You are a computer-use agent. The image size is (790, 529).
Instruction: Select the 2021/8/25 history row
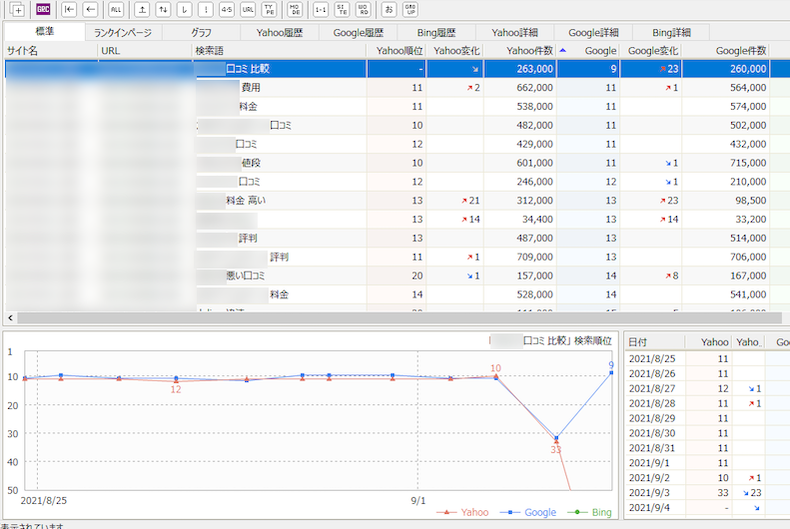pyautogui.click(x=707, y=359)
